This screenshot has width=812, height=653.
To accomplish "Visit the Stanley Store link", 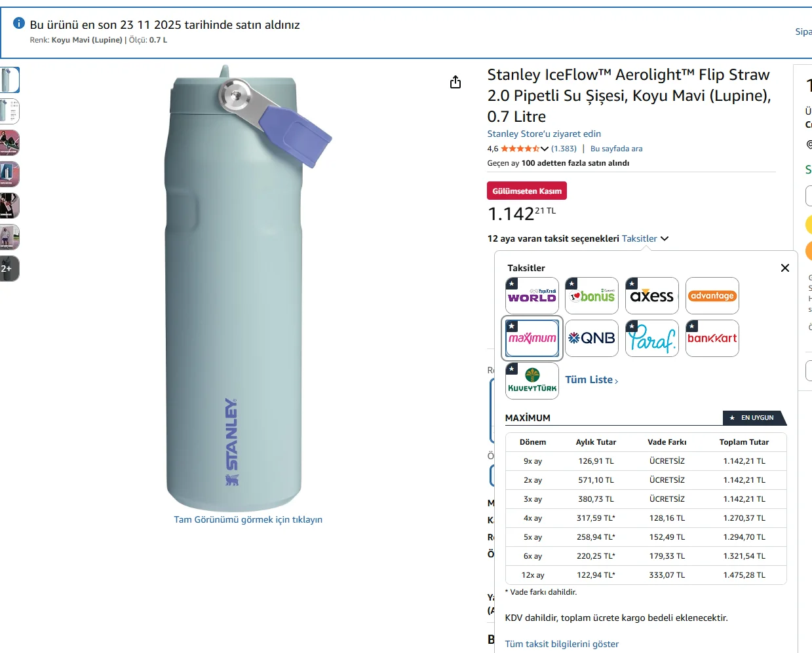I will click(544, 134).
